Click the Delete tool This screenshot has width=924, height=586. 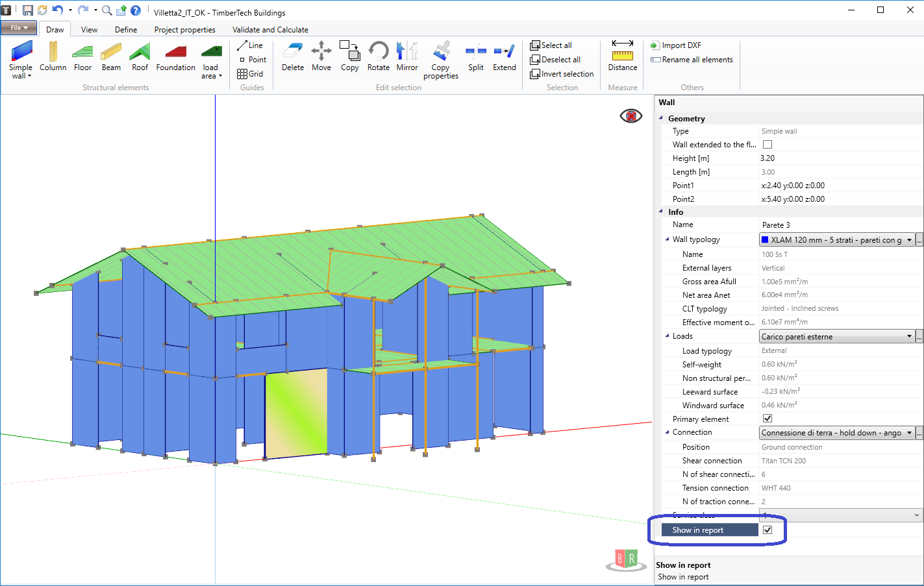click(x=293, y=56)
